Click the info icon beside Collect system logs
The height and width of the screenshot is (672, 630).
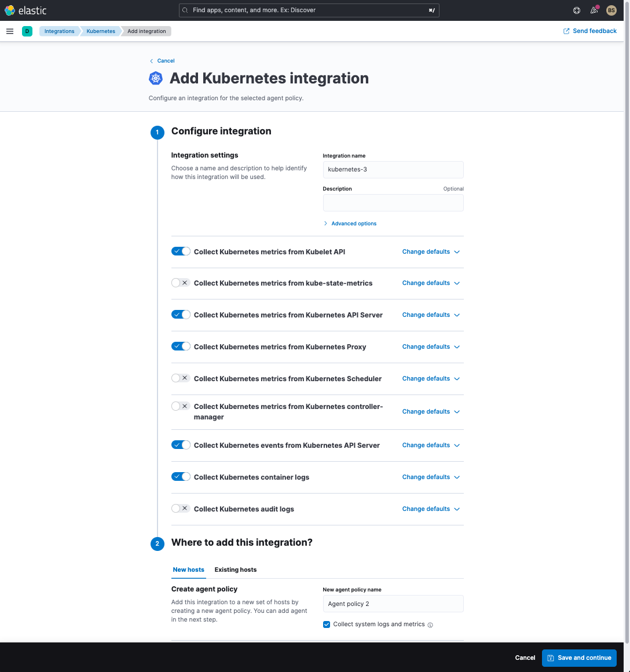click(430, 624)
